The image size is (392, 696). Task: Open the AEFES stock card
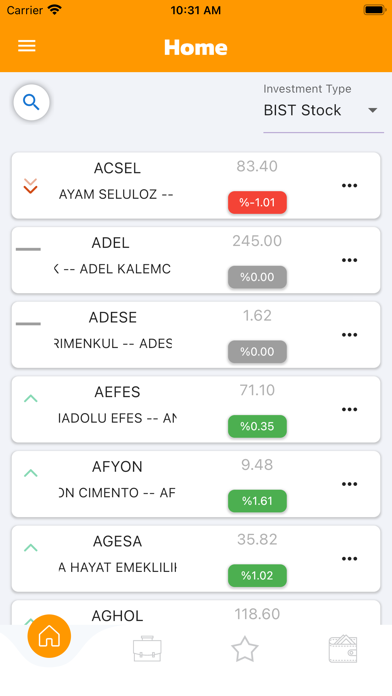coord(196,409)
